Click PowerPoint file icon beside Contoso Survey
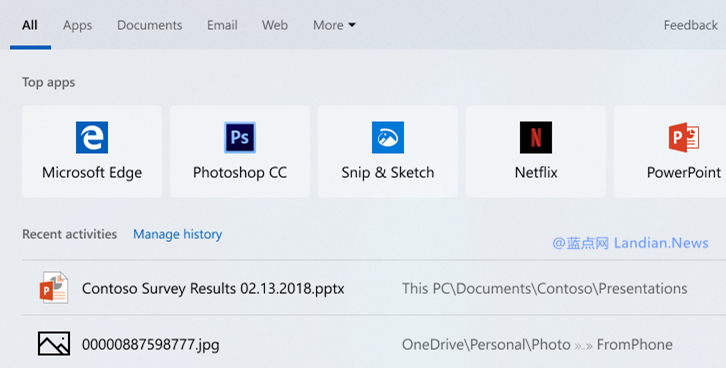The height and width of the screenshot is (368, 726). (x=54, y=288)
